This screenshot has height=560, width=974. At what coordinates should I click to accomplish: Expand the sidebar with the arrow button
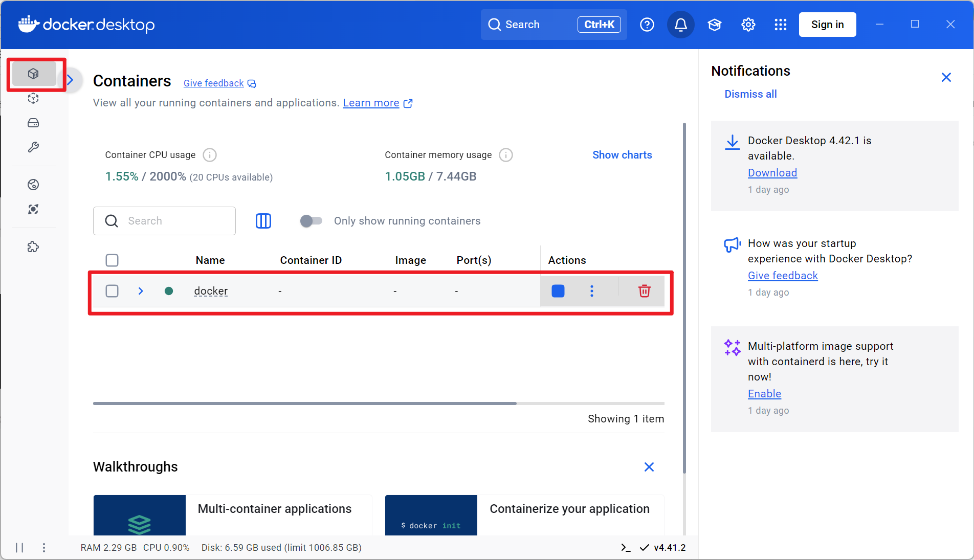coord(71,80)
